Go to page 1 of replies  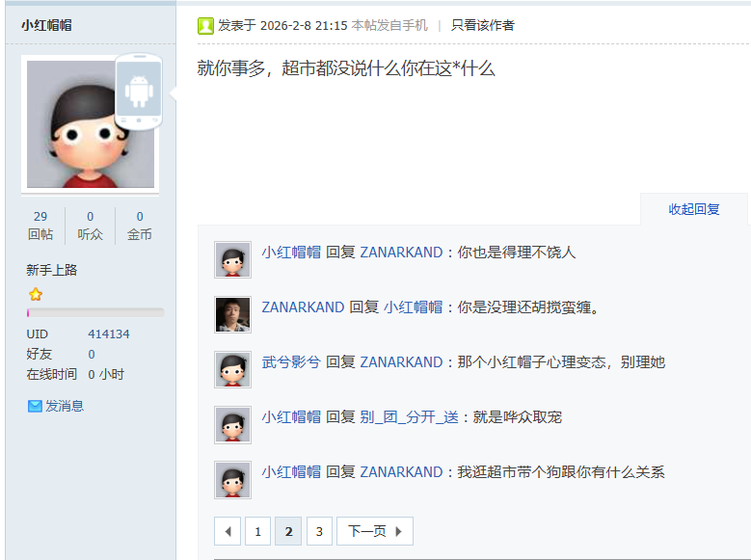click(257, 531)
